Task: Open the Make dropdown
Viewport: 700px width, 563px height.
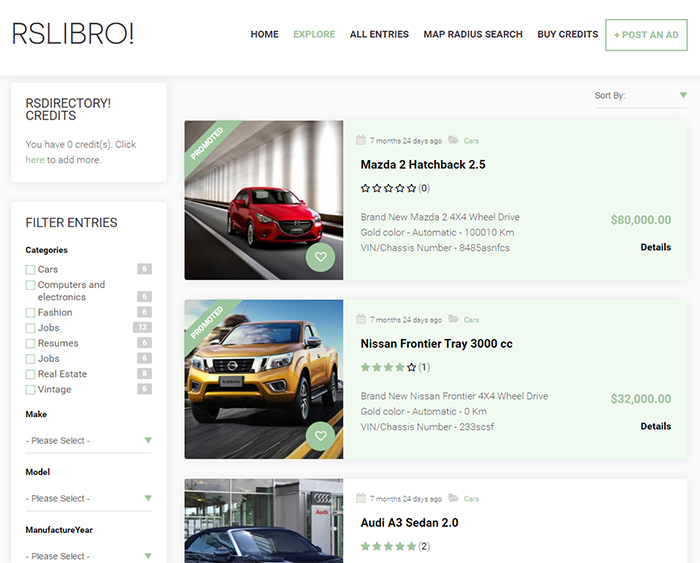Action: click(89, 441)
